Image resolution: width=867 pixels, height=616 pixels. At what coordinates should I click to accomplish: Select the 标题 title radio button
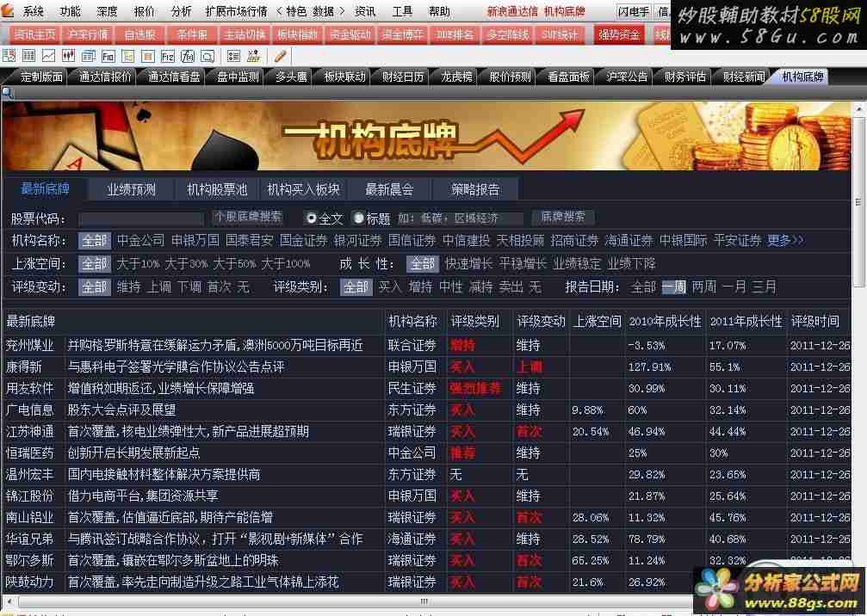tap(359, 219)
